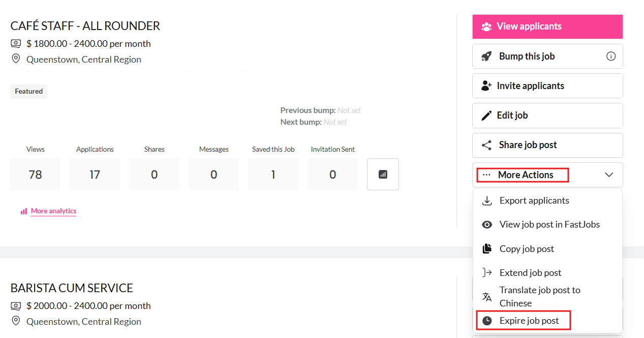The height and width of the screenshot is (338, 644).
Task: Click the translate icon in More Actions menu
Action: (487, 297)
